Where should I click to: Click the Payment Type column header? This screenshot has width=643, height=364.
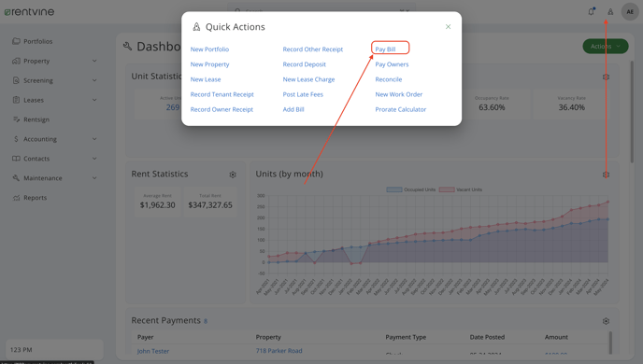pos(406,337)
